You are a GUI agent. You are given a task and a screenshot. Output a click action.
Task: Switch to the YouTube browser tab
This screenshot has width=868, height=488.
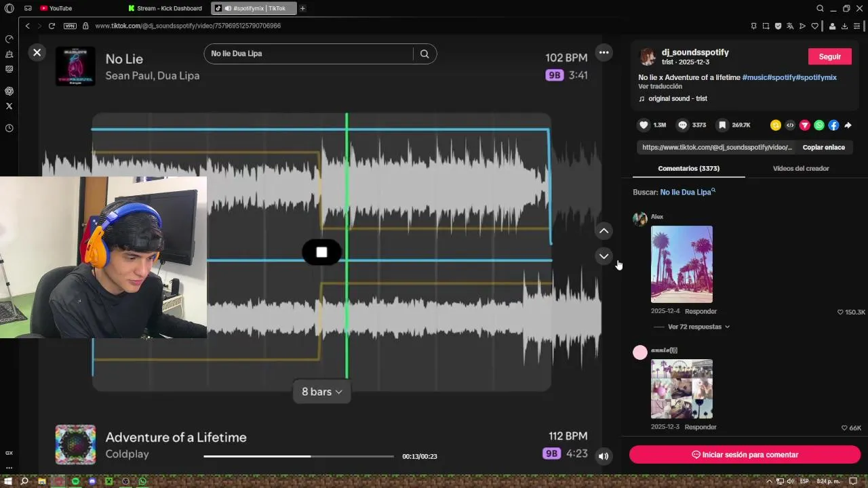pyautogui.click(x=56, y=8)
